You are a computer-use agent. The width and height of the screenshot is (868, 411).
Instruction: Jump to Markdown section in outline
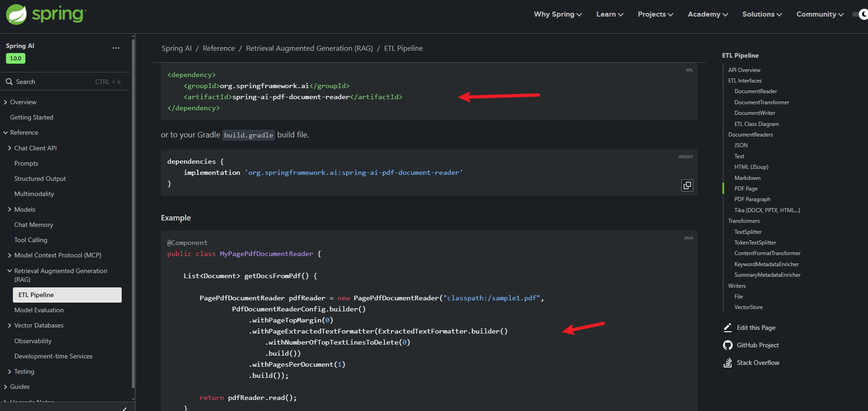coord(748,178)
